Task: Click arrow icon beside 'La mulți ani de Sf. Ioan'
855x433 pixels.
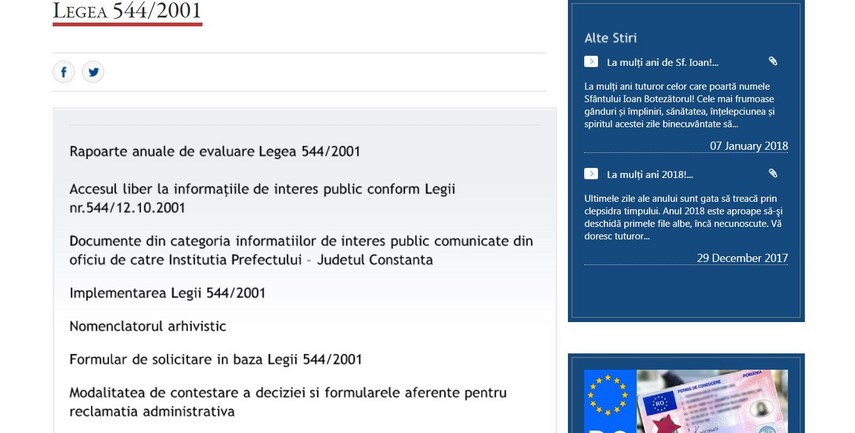Action: click(591, 62)
